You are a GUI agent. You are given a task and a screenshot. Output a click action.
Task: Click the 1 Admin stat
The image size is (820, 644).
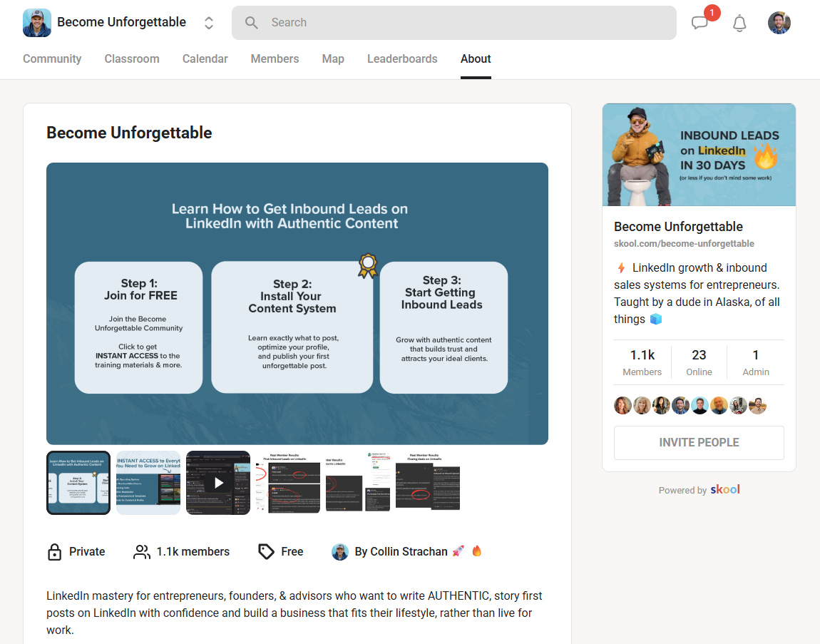click(756, 362)
